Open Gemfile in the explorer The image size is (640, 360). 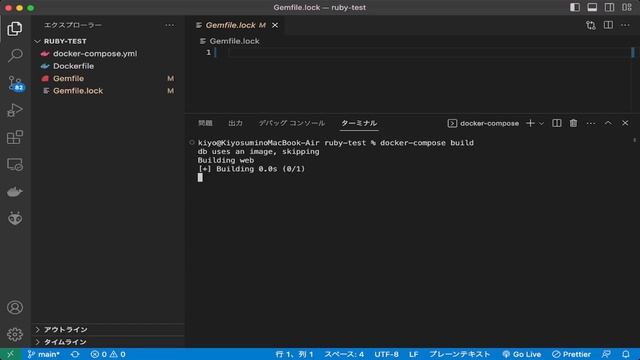point(69,78)
